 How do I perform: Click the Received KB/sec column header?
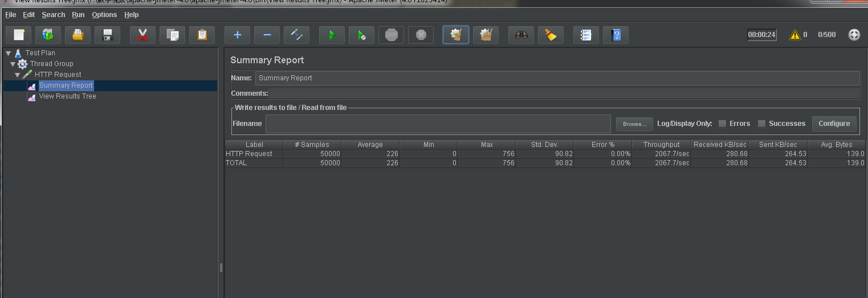[x=720, y=145]
